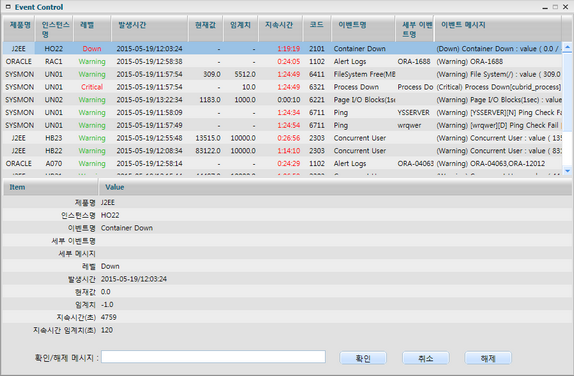Sort by 지속시간 column header
Image resolution: width=574 pixels, height=376 pixels.
click(280, 29)
